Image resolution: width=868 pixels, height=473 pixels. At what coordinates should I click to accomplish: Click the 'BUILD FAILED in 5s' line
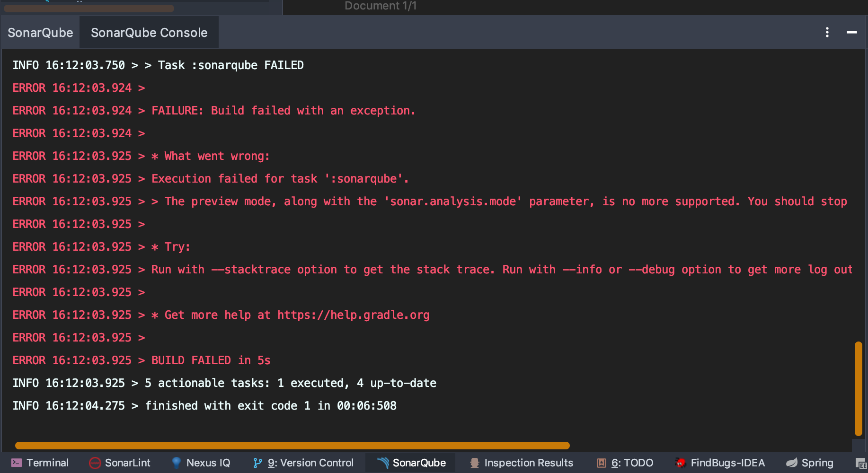click(142, 360)
